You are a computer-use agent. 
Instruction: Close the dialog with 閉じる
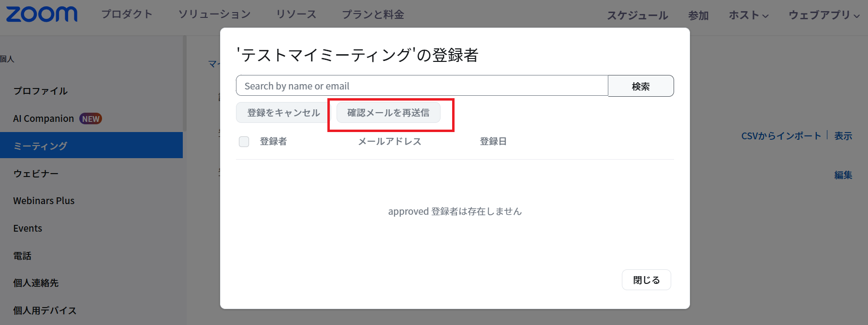(646, 280)
